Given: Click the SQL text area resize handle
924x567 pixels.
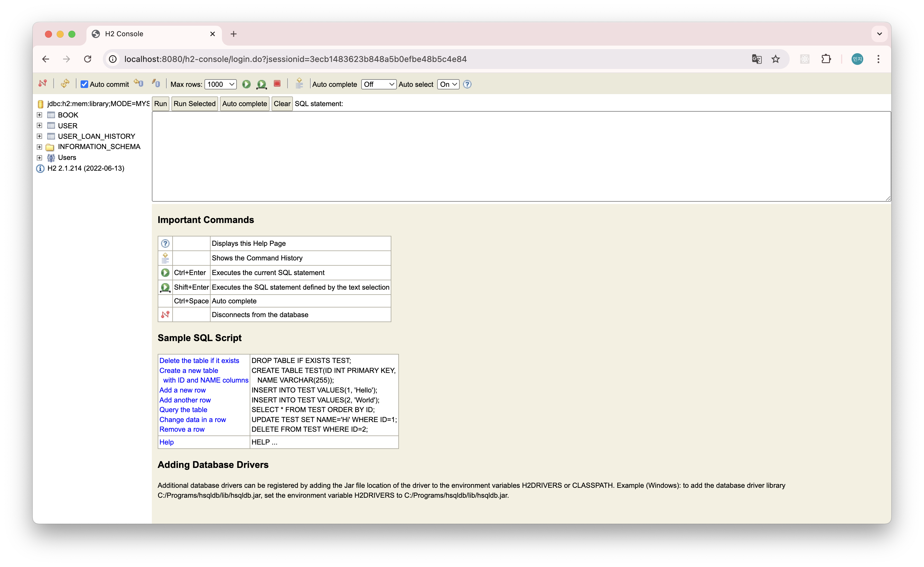Looking at the screenshot, I should [888, 198].
